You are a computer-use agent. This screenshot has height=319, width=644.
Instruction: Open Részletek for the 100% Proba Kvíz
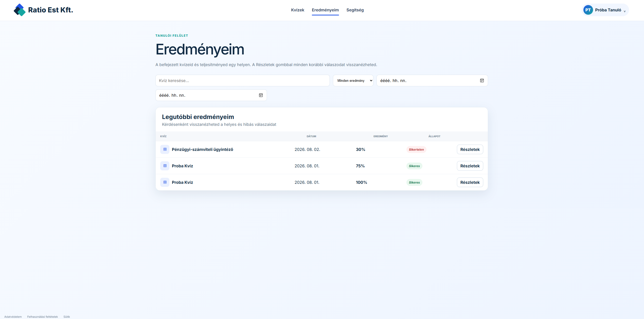point(470,182)
